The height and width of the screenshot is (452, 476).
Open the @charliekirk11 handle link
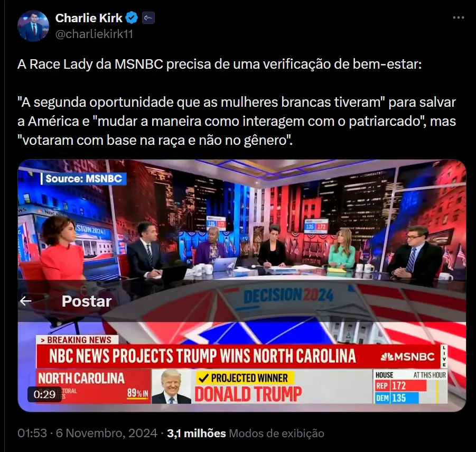[94, 34]
